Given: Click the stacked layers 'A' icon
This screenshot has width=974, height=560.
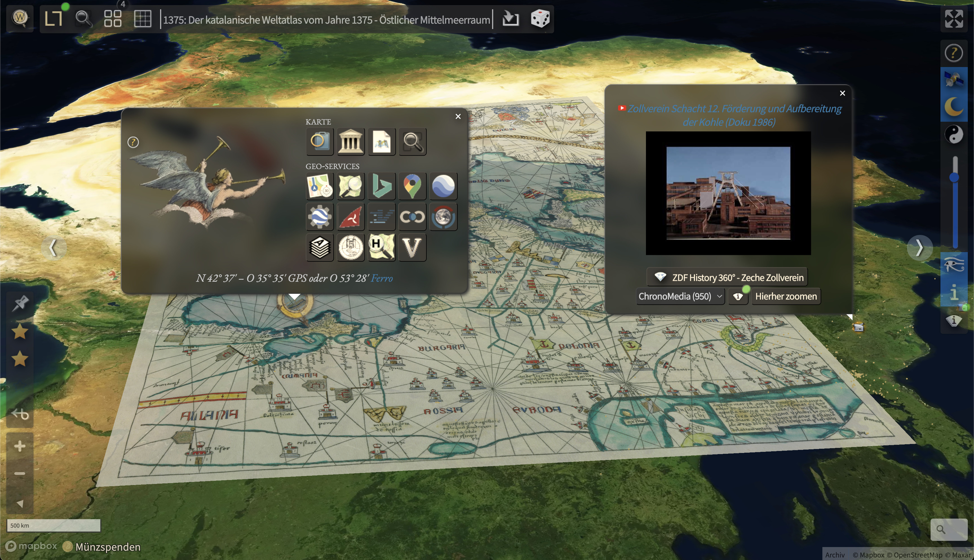Looking at the screenshot, I should click(320, 247).
